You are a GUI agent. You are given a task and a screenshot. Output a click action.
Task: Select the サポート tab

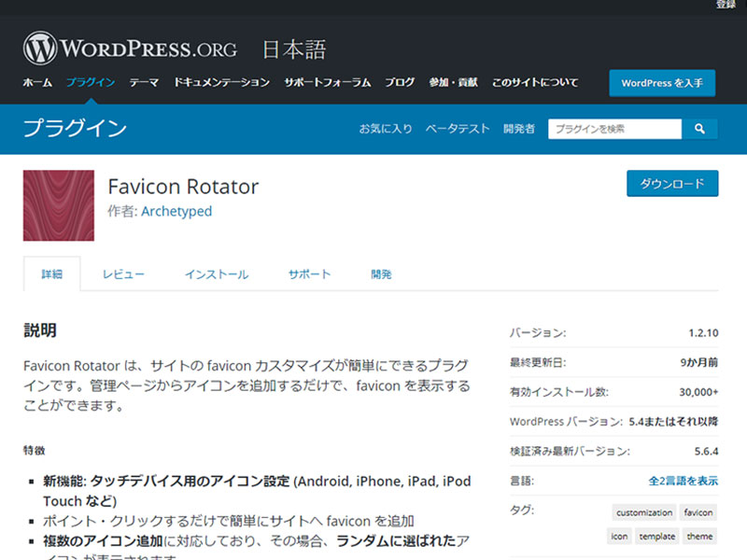coord(309,274)
